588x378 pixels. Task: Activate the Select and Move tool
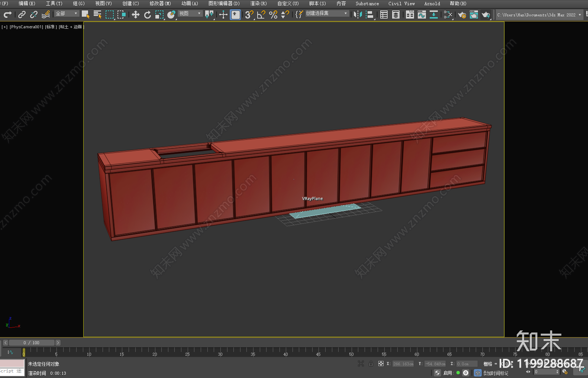(x=136, y=14)
